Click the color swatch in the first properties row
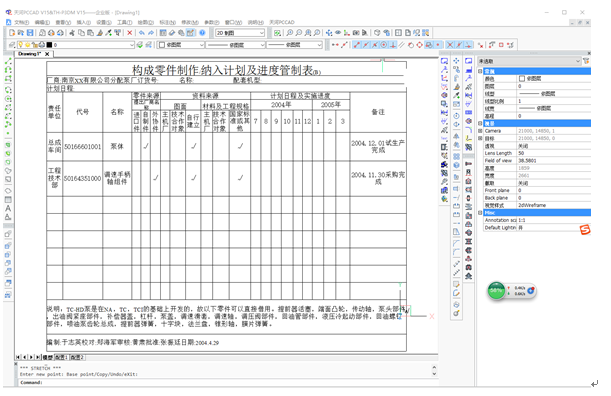Image resolution: width=611 pixels, height=396 pixels. [x=522, y=79]
